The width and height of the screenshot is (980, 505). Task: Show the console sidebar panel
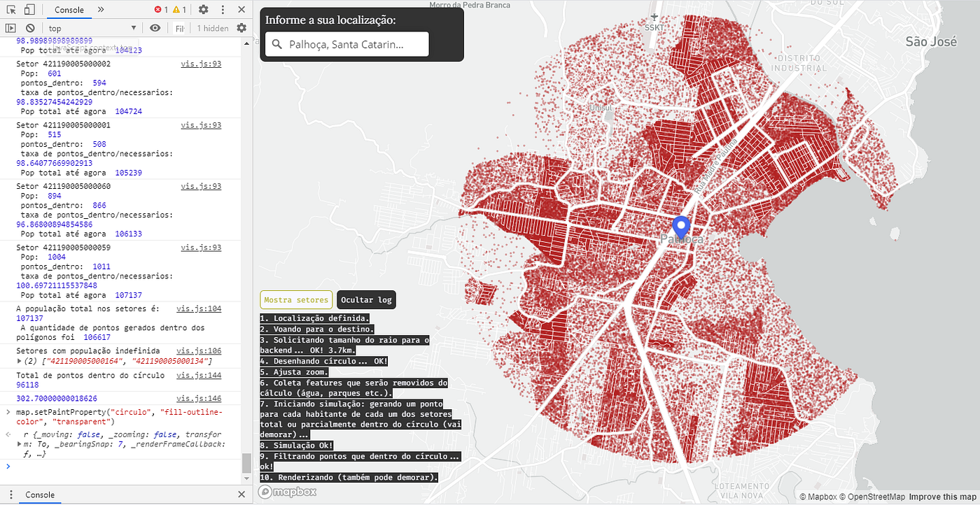[10, 28]
